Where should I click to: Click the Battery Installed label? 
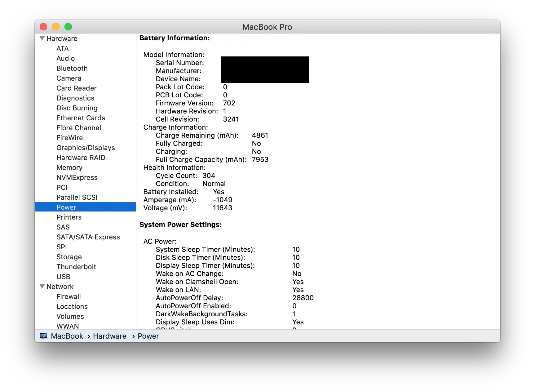pos(171,192)
